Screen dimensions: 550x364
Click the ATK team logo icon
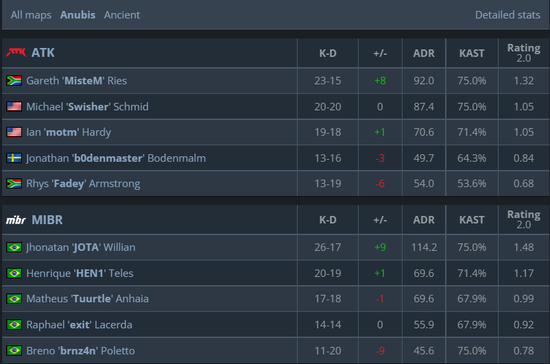pyautogui.click(x=16, y=53)
